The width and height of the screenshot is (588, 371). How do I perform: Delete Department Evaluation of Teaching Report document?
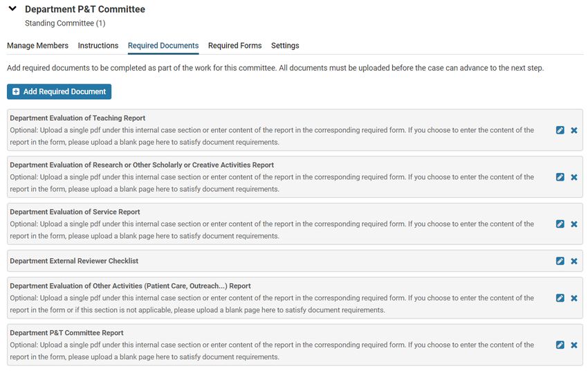[x=573, y=130]
